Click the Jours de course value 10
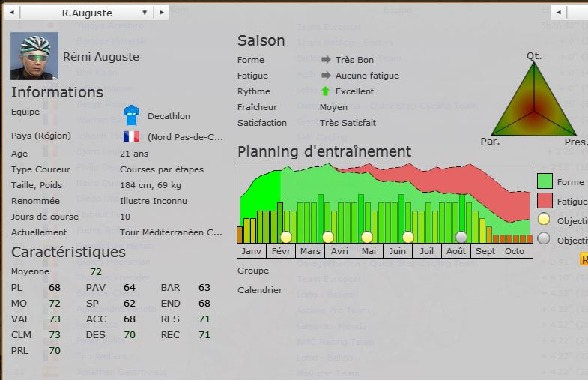This screenshot has width=588, height=380. coord(125,217)
